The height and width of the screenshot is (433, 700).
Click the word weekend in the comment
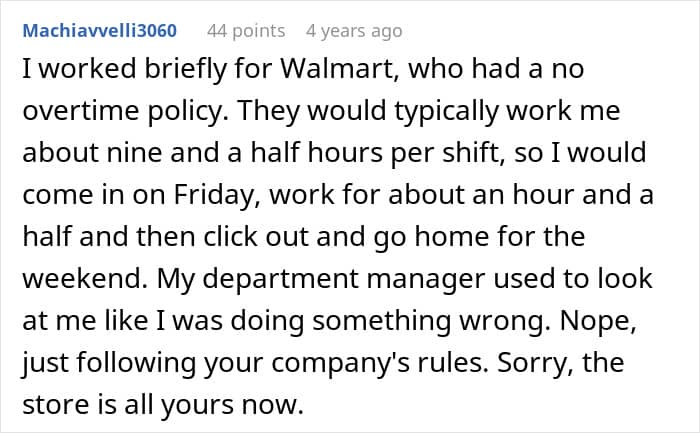click(x=68, y=280)
